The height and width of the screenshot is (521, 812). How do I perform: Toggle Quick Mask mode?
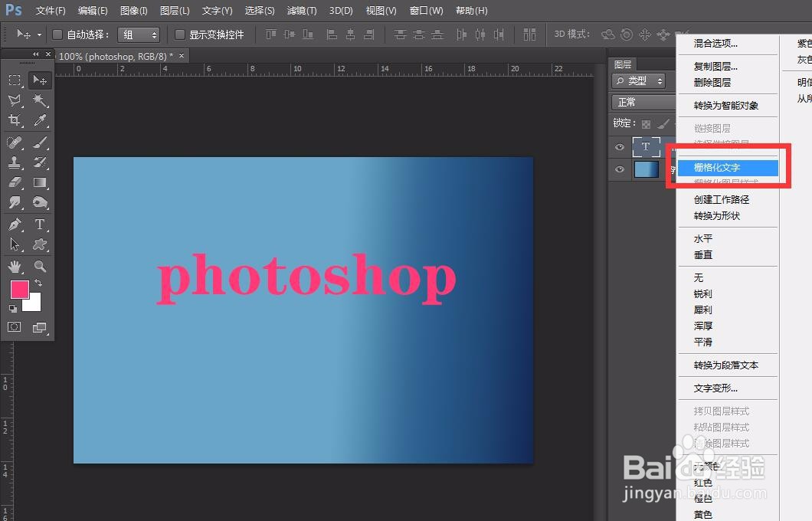[15, 327]
